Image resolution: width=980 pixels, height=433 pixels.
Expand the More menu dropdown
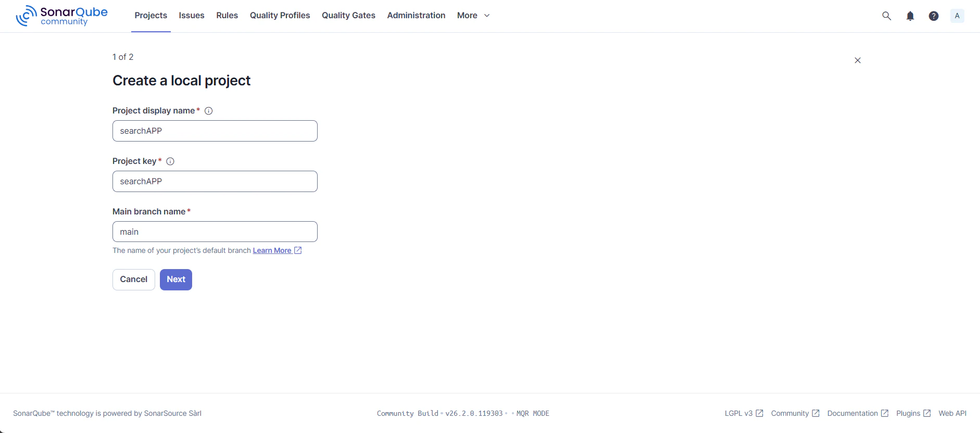(473, 16)
